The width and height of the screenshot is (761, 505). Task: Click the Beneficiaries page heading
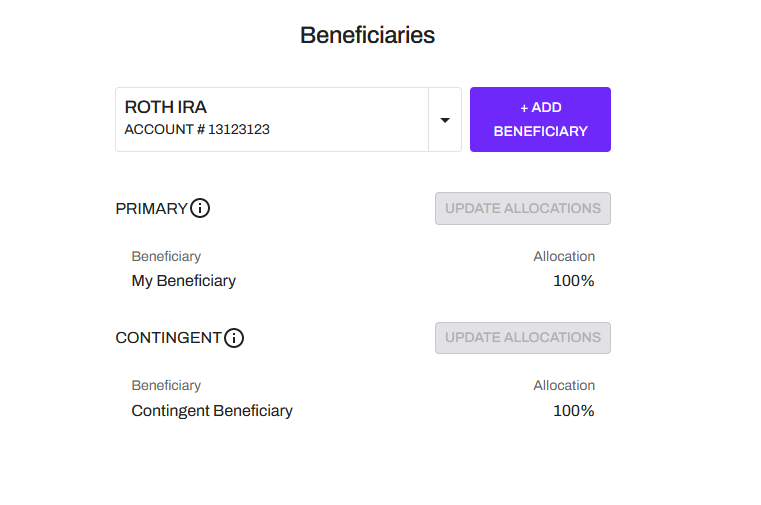click(367, 35)
